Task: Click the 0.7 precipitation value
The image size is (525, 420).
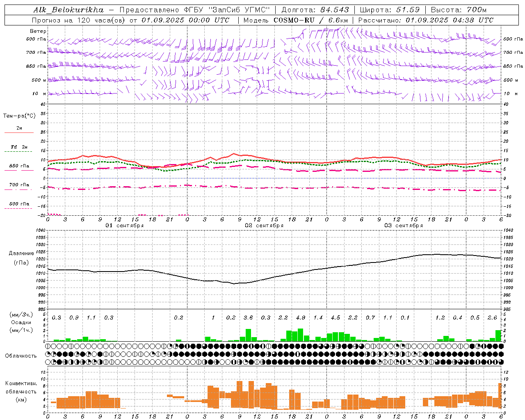Action: point(370,318)
